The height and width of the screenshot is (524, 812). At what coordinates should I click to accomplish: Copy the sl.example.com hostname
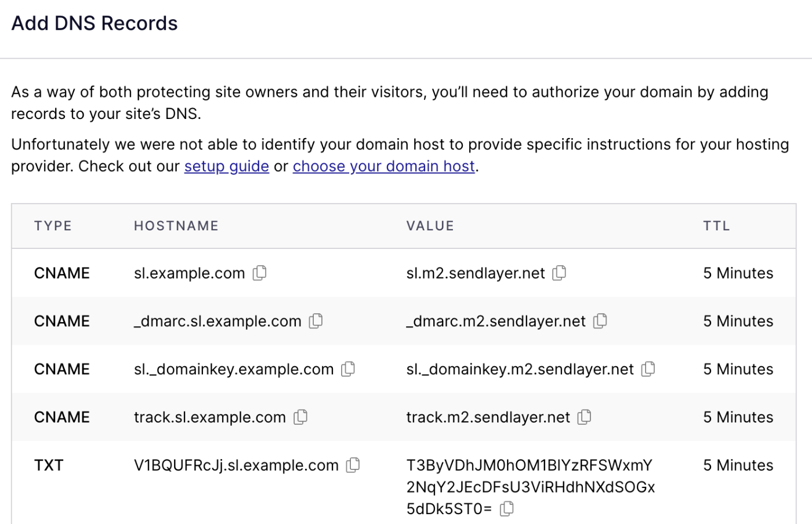(260, 273)
